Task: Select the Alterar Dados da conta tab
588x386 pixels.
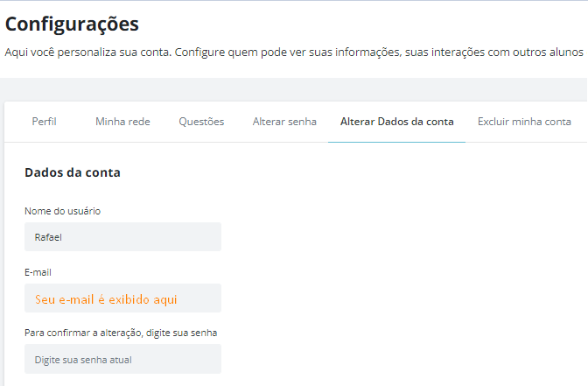Action: click(x=396, y=122)
